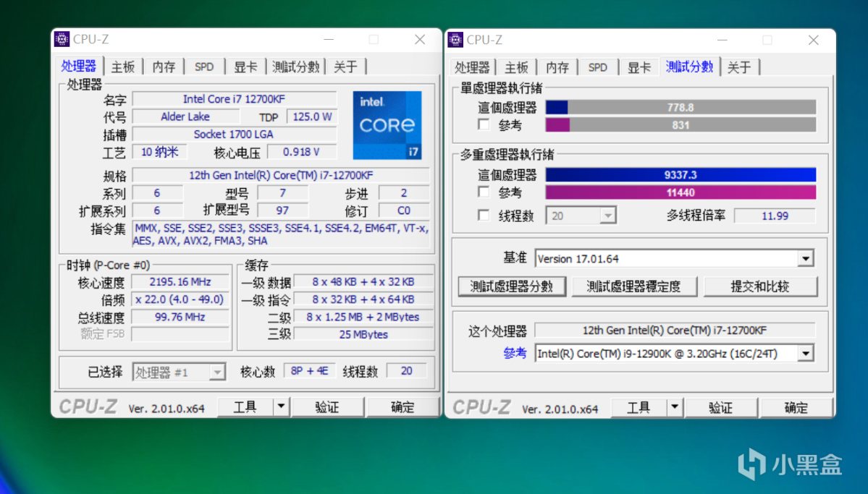Click the 修订 value C0
Screen dimensions: 868x494
pyautogui.click(x=403, y=210)
